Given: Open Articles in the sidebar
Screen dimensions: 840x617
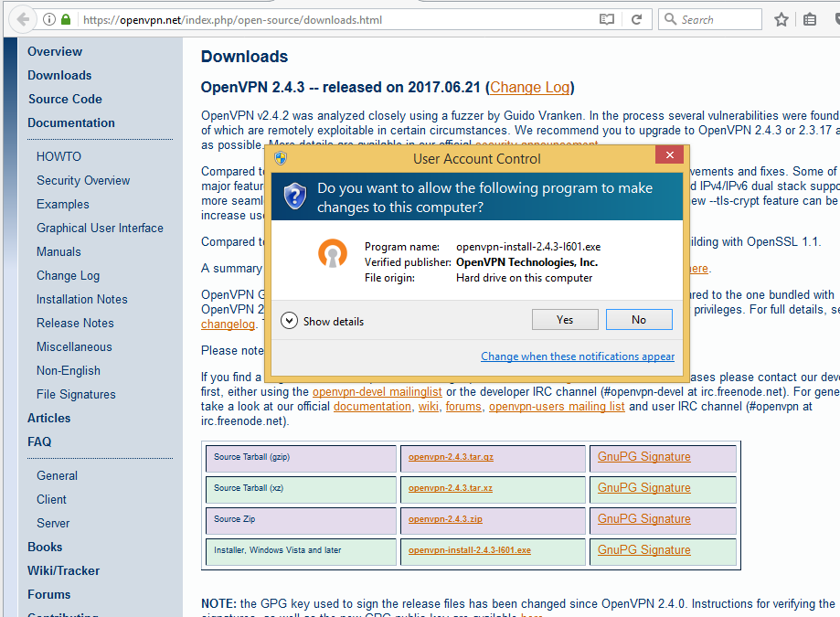Looking at the screenshot, I should pos(48,418).
